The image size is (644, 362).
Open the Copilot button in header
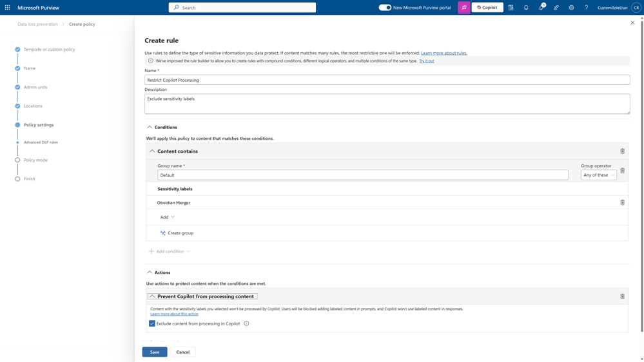click(x=487, y=7)
